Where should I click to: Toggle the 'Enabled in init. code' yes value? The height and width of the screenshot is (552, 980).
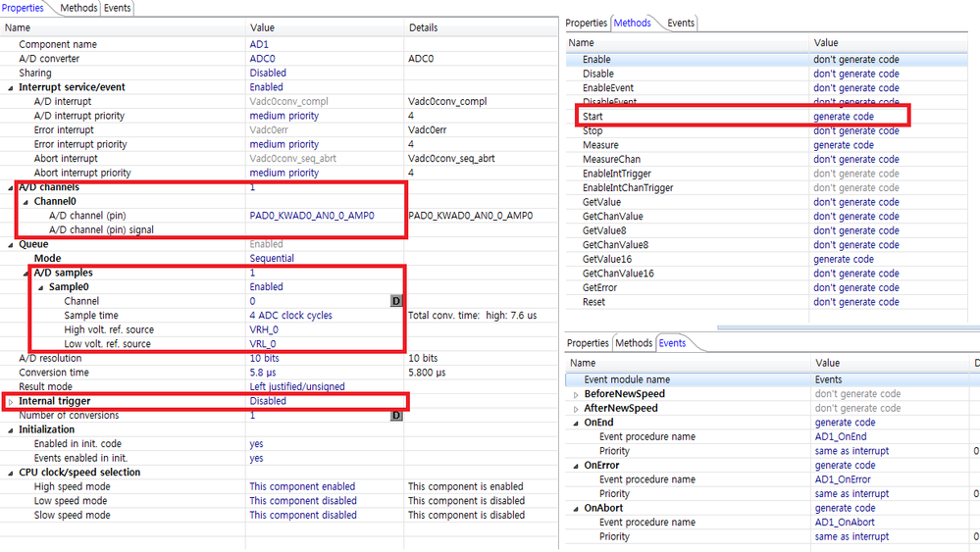256,444
